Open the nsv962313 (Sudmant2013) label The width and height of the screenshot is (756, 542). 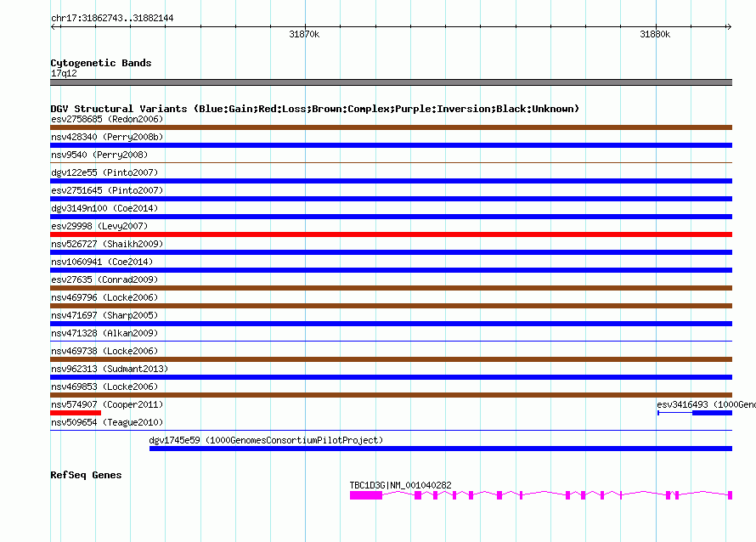tap(110, 369)
